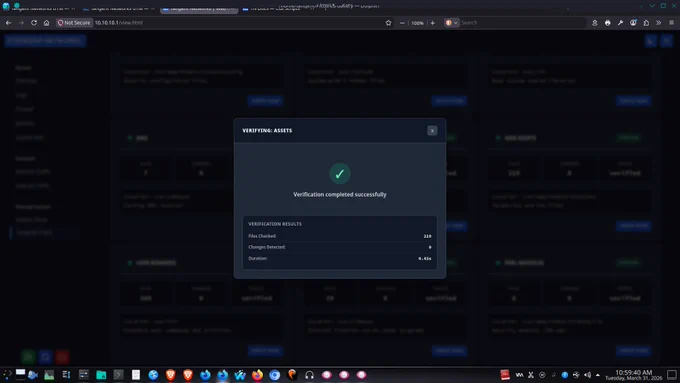Open the application launcher in taskbar

(7, 375)
